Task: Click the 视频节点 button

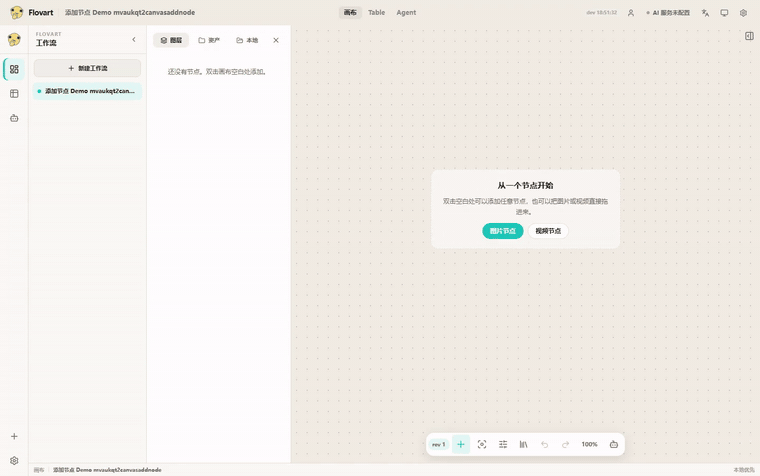Action: 548,231
